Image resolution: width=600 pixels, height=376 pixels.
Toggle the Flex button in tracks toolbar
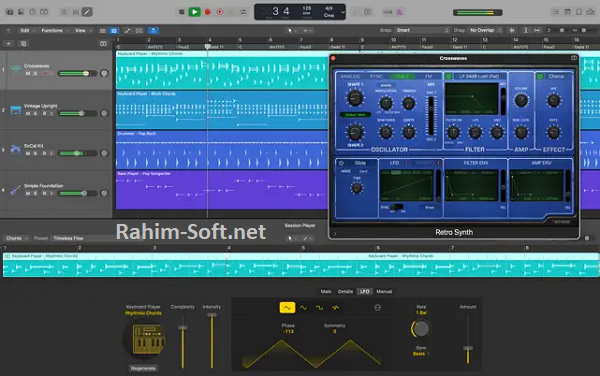139,31
